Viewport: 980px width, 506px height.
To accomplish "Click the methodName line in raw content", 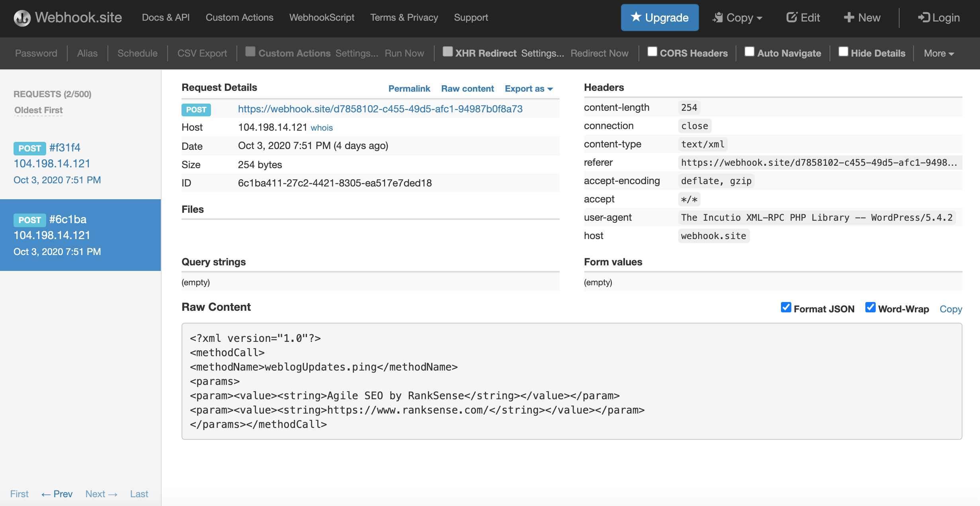I will (x=324, y=367).
